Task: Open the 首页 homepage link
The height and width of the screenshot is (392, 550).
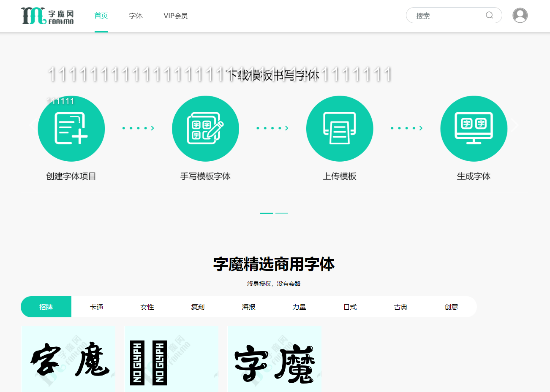Action: pos(101,16)
